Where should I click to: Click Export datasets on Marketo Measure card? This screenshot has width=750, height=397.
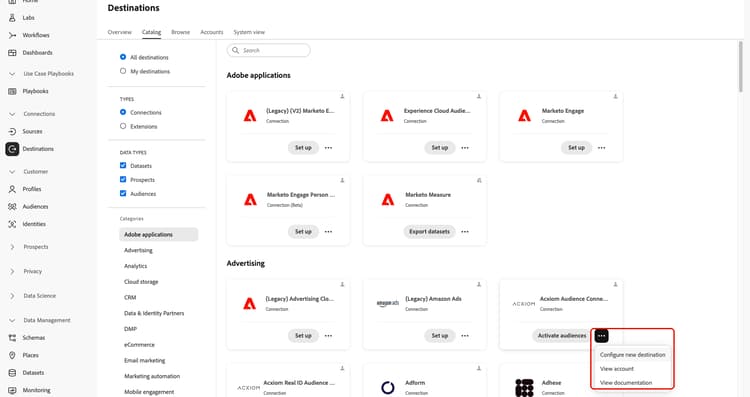pyautogui.click(x=430, y=232)
